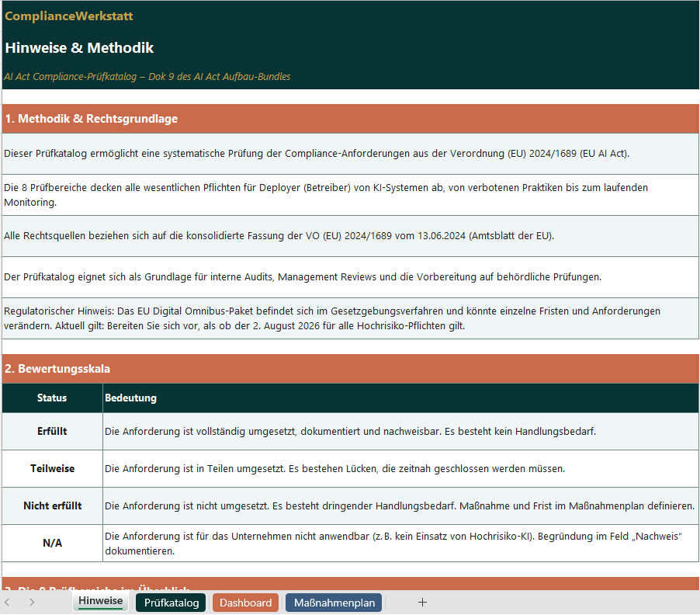Select the 'N/A' status cell
The image size is (700, 615).
pyautogui.click(x=51, y=543)
